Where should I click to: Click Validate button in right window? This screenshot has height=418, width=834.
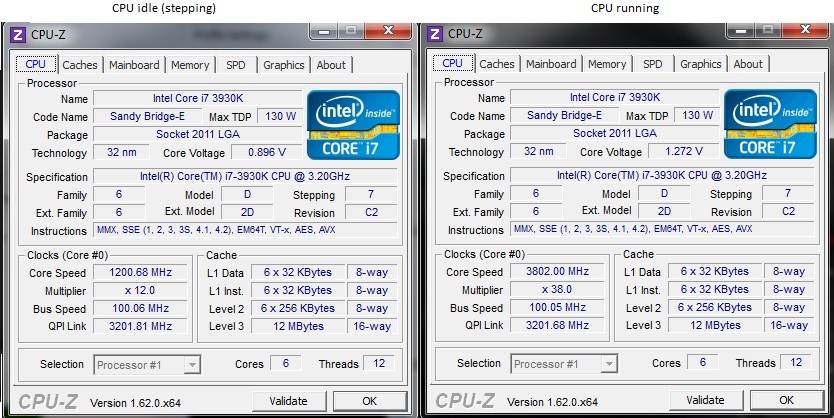pyautogui.click(x=705, y=400)
